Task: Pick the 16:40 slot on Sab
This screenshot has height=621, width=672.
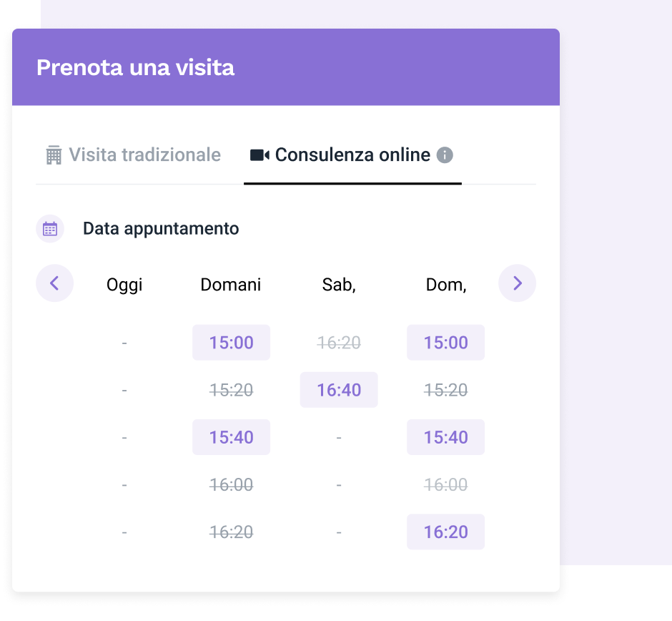Action: point(339,390)
